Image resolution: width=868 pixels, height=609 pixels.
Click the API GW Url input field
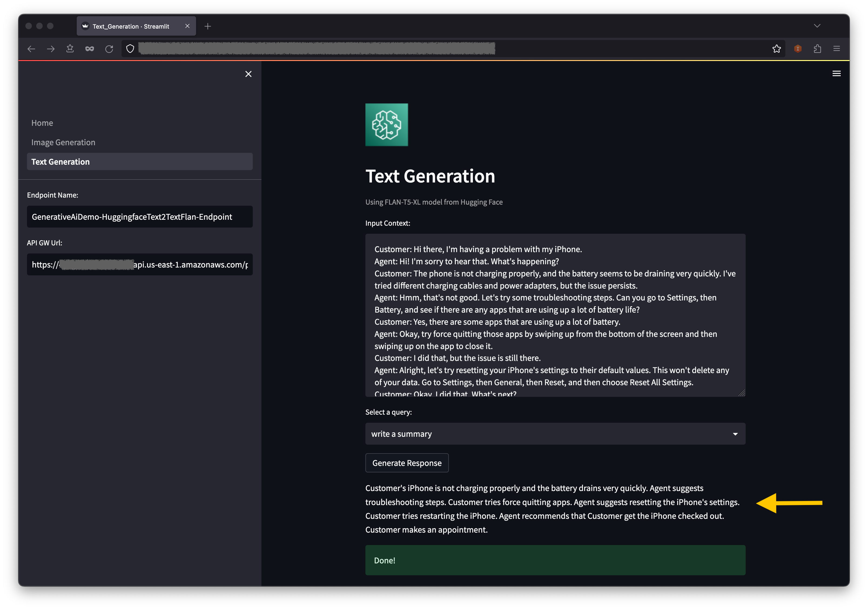tap(140, 265)
